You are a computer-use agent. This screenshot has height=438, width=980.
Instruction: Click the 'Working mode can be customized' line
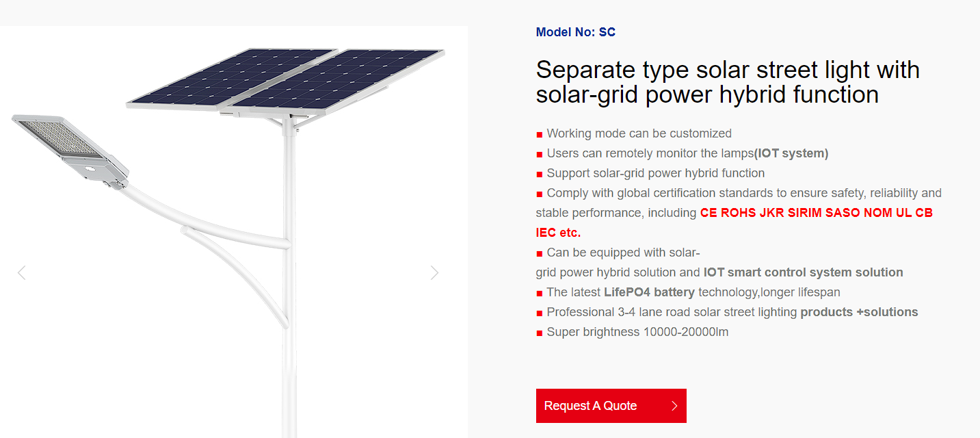(639, 133)
